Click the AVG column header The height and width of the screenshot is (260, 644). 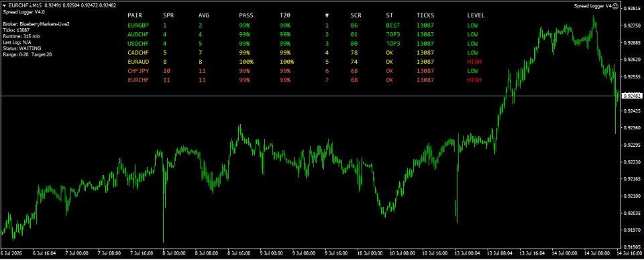point(204,15)
